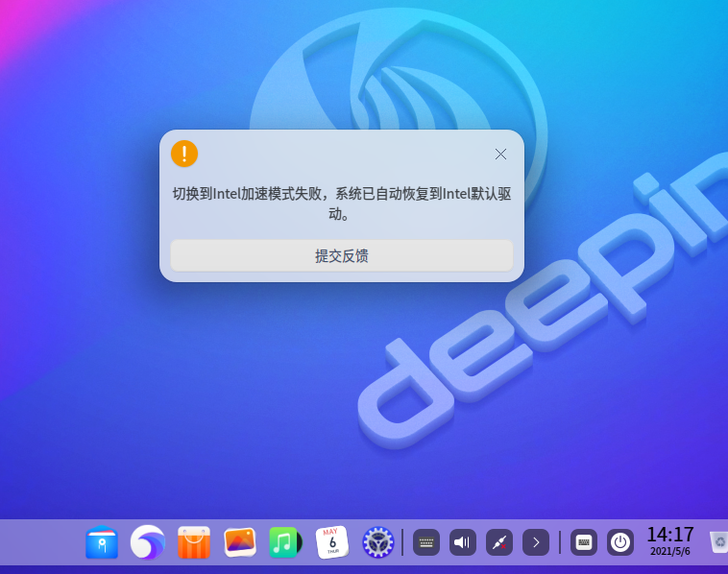Viewport: 728px width, 574px height.
Task: Click the disconnected network tray icon
Action: point(499,542)
